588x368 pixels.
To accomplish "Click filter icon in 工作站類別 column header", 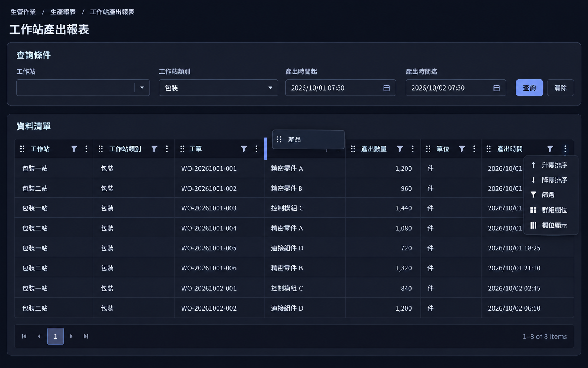I will pyautogui.click(x=155, y=149).
